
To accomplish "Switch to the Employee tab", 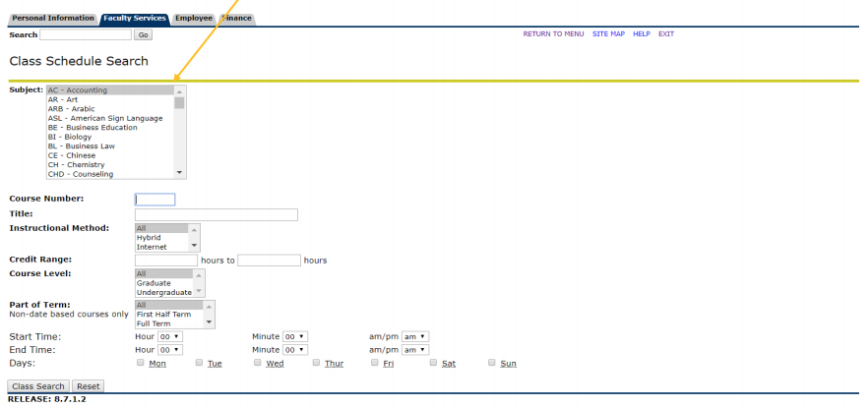I will coord(194,19).
